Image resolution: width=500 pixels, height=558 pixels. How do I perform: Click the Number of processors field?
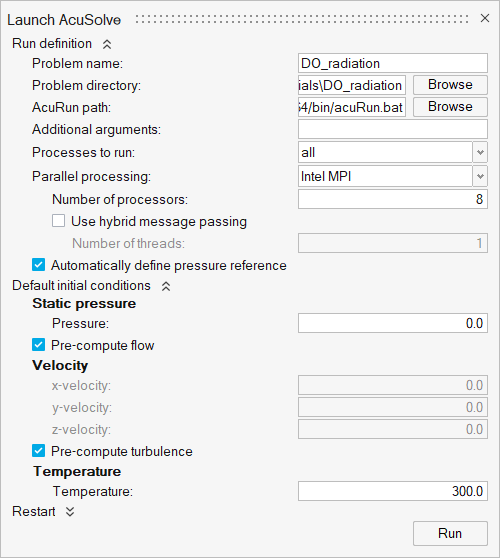pos(393,199)
